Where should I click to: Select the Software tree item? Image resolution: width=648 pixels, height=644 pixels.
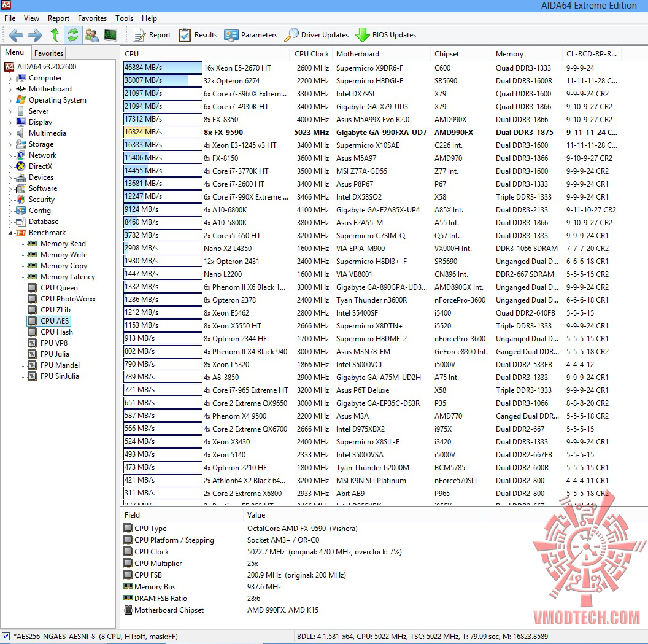coord(36,188)
